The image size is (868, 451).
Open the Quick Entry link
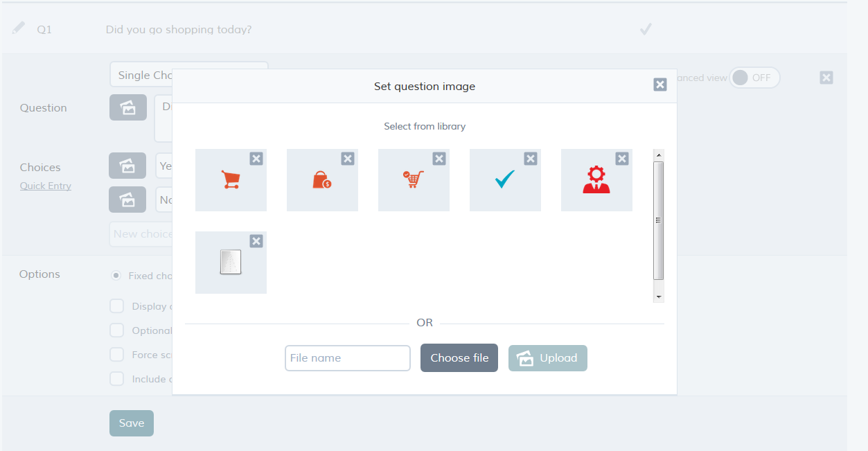click(46, 186)
